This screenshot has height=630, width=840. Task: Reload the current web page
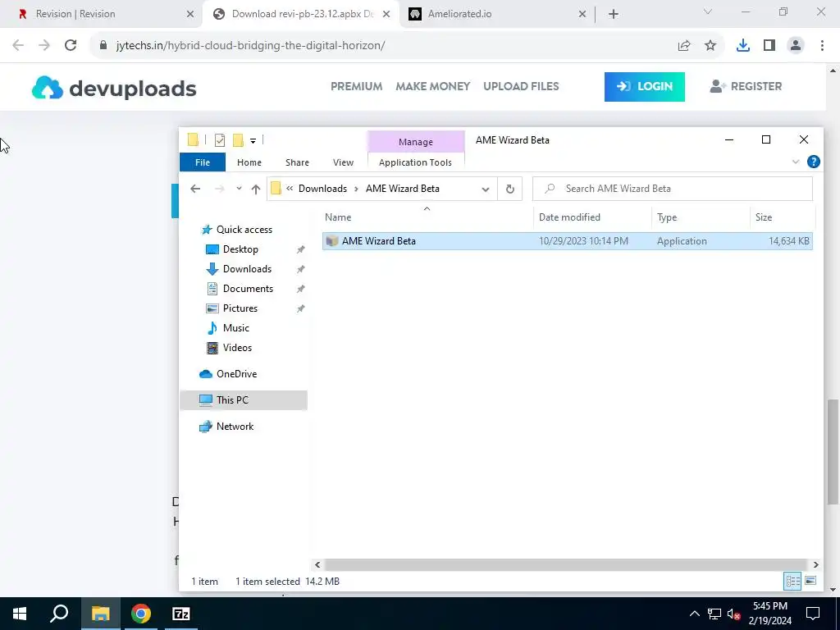(x=71, y=46)
